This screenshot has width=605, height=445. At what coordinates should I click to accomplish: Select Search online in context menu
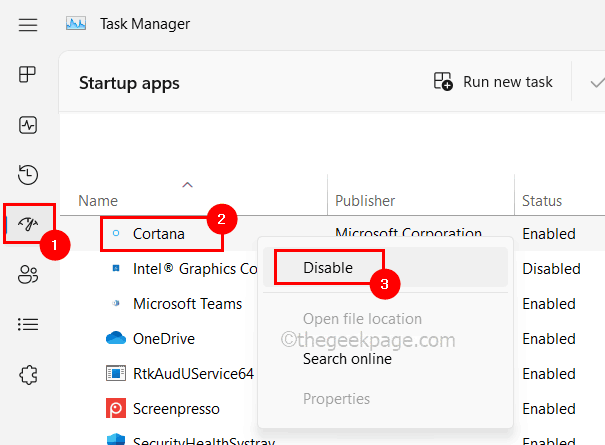click(x=347, y=358)
